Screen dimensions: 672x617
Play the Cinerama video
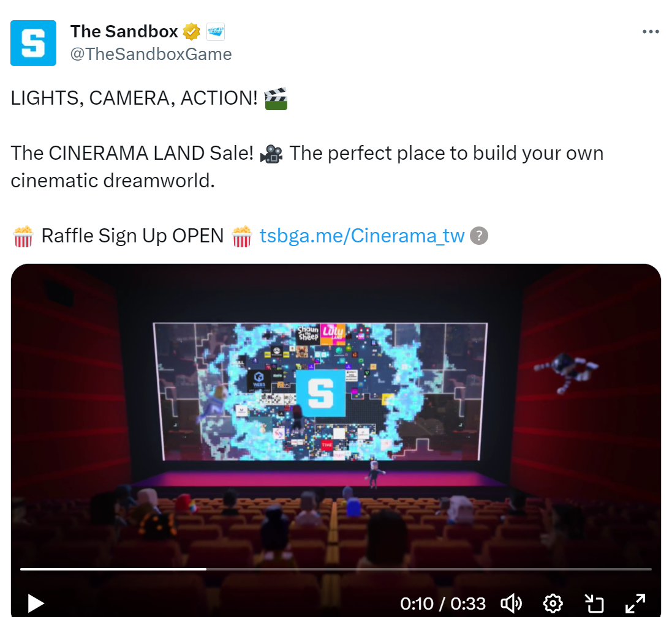coord(36,604)
